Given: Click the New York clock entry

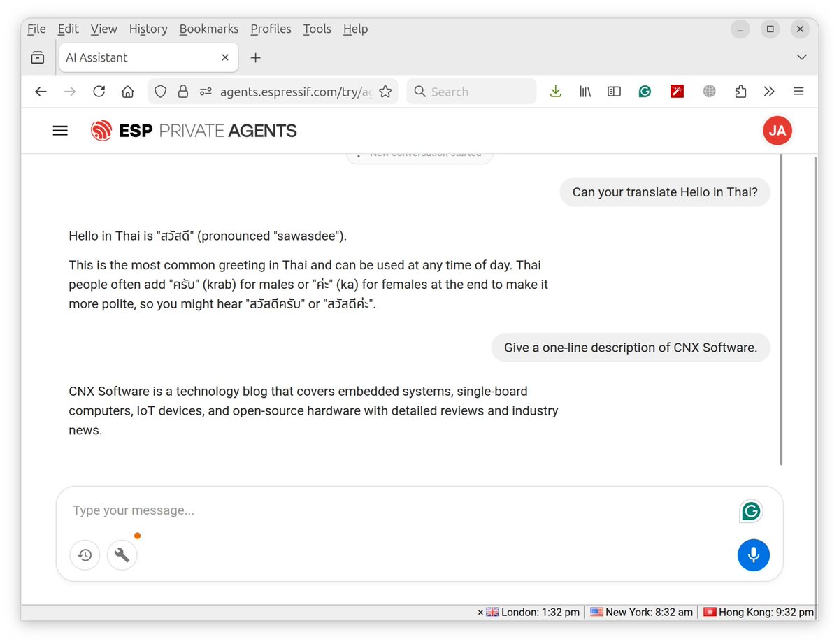Looking at the screenshot, I should click(x=641, y=612).
